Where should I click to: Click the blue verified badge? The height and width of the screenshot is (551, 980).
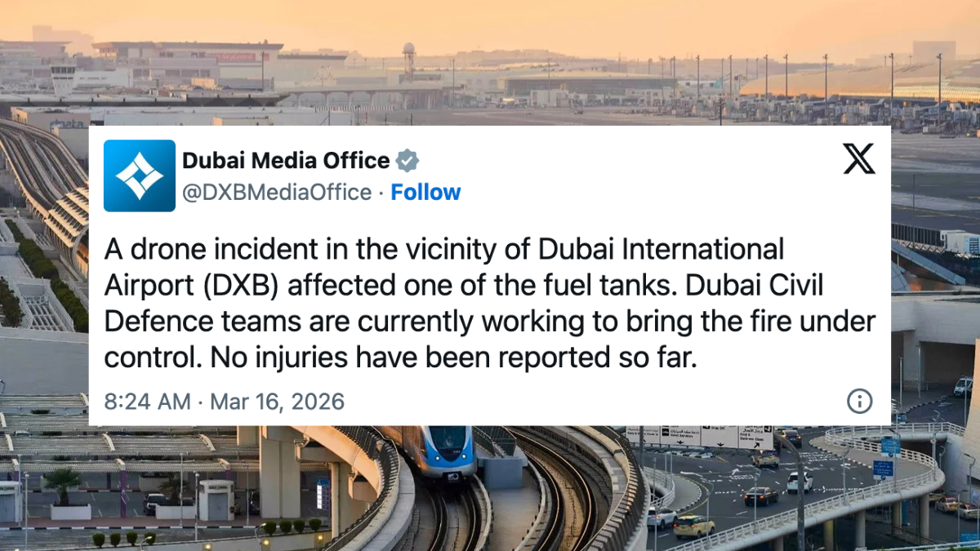[408, 161]
